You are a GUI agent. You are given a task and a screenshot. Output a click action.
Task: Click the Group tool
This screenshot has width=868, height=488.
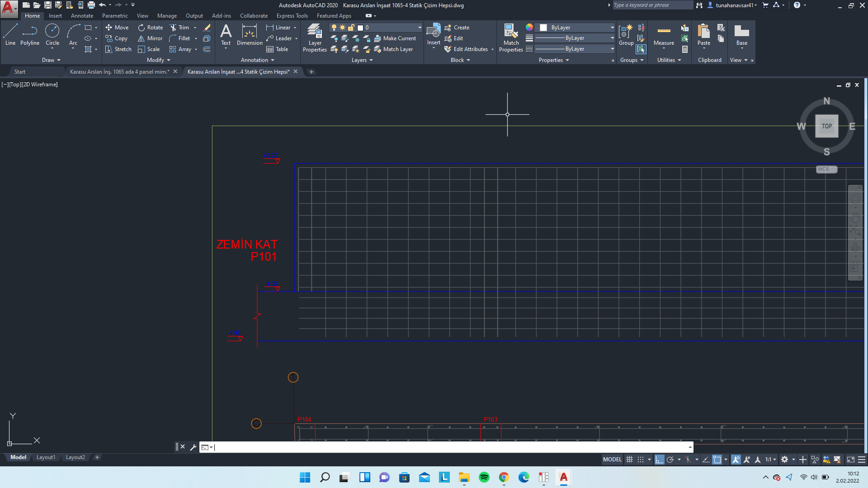coord(626,35)
